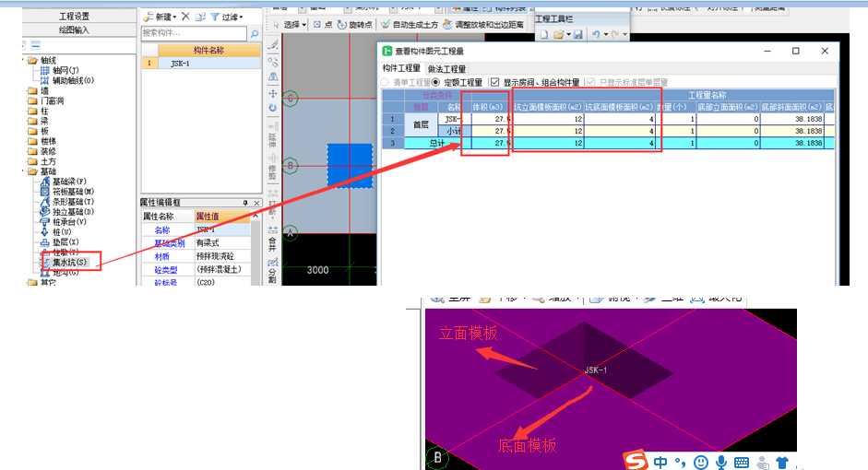Open the 选择 dropdown arrow
Image resolution: width=868 pixels, height=470 pixels.
click(304, 25)
